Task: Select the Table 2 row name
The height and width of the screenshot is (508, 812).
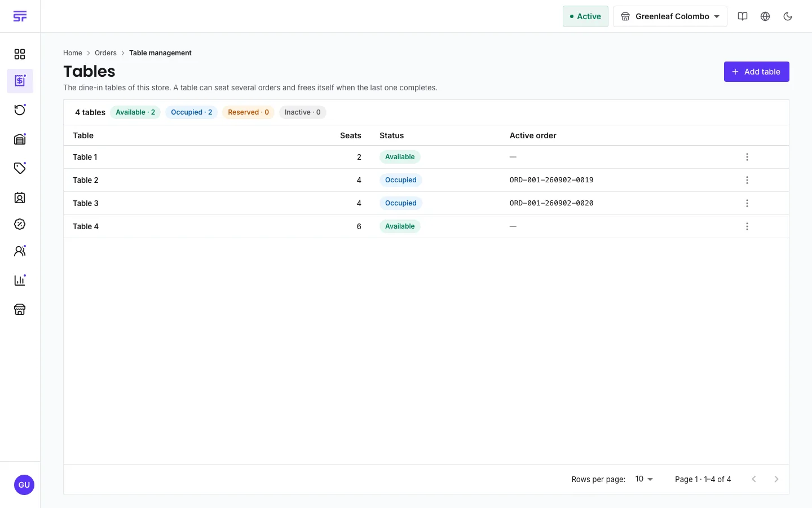Action: click(85, 180)
